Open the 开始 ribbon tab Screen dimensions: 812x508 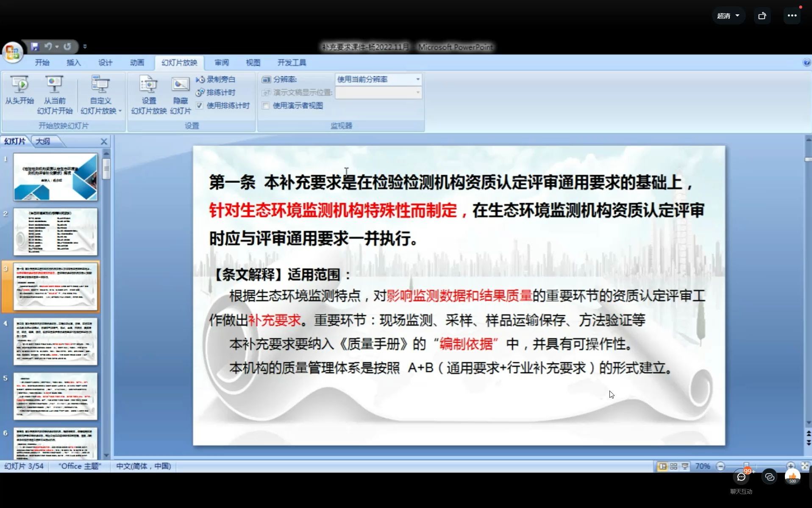42,62
